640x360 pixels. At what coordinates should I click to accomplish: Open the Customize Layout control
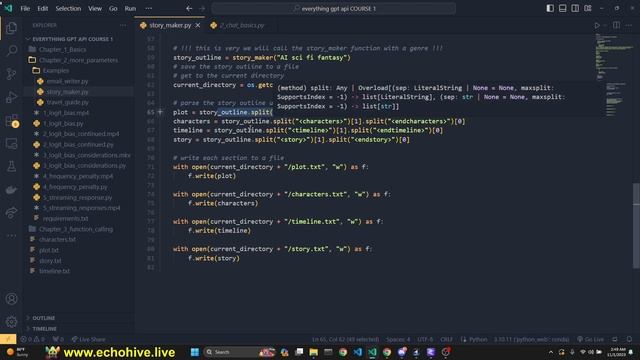click(x=588, y=8)
